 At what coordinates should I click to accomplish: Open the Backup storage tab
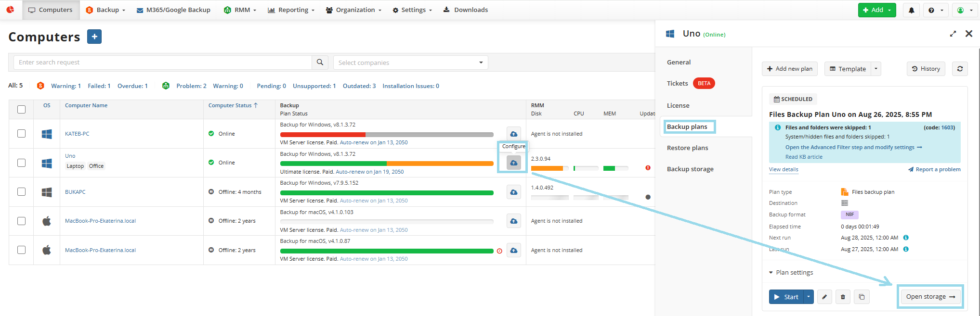point(690,169)
